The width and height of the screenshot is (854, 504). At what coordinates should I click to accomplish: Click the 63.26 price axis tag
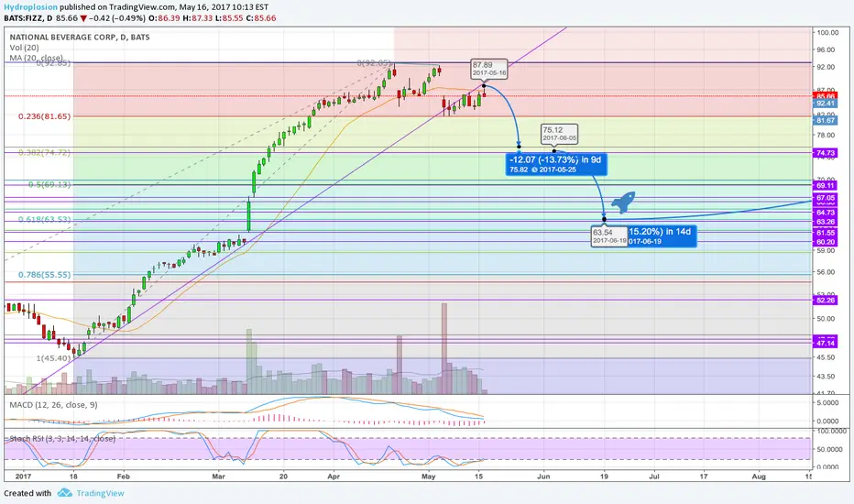(826, 222)
